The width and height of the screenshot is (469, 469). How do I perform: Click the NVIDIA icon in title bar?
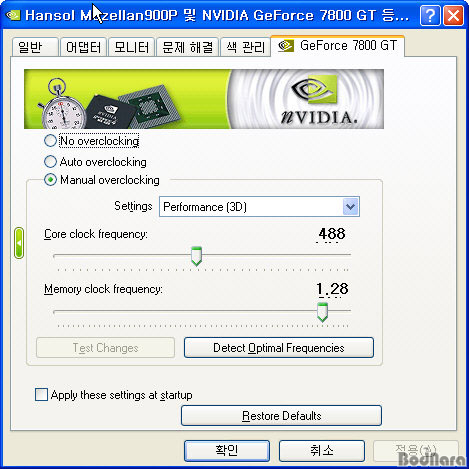(13, 15)
